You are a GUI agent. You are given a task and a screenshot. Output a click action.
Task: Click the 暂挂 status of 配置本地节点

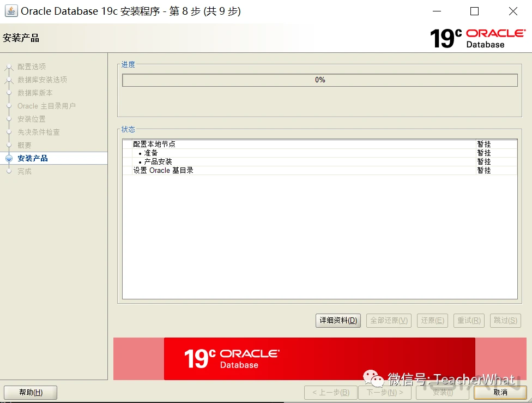point(484,144)
